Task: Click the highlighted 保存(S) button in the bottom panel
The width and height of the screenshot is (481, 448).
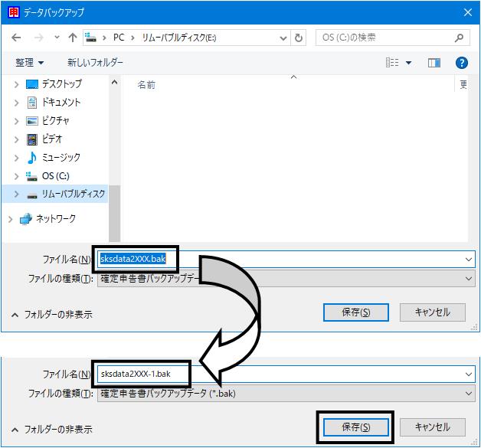Action: 356,427
